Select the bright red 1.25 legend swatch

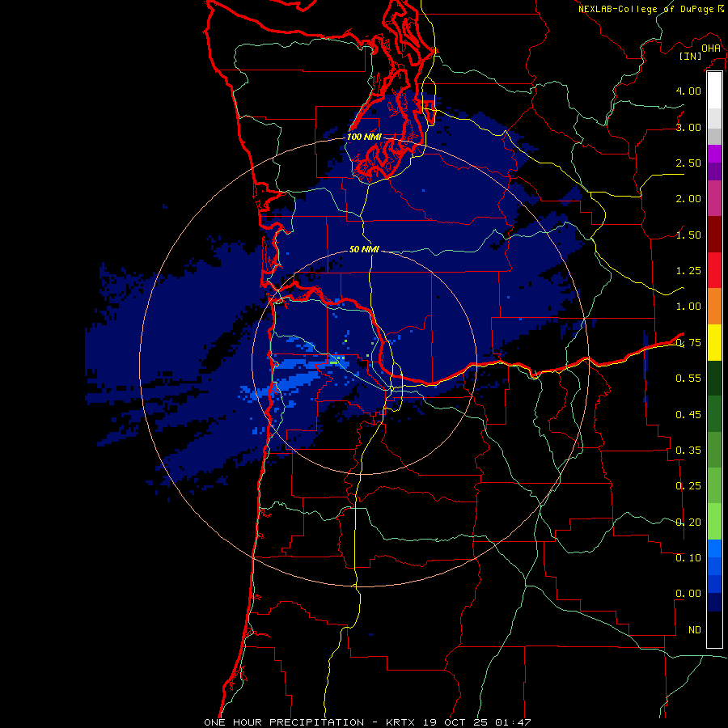coord(714,270)
